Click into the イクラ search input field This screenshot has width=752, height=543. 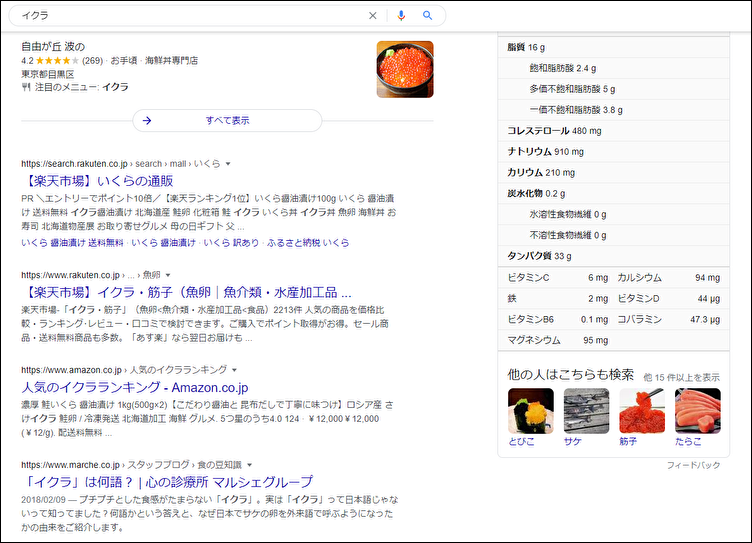(x=192, y=15)
